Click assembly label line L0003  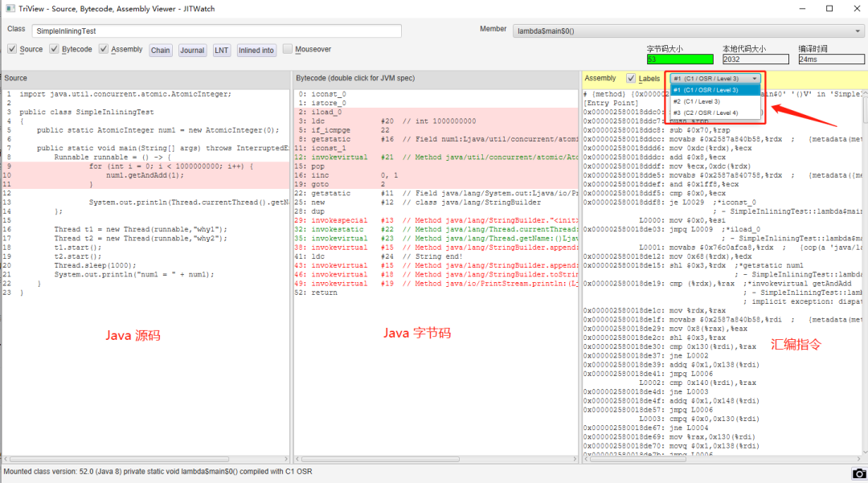point(700,419)
